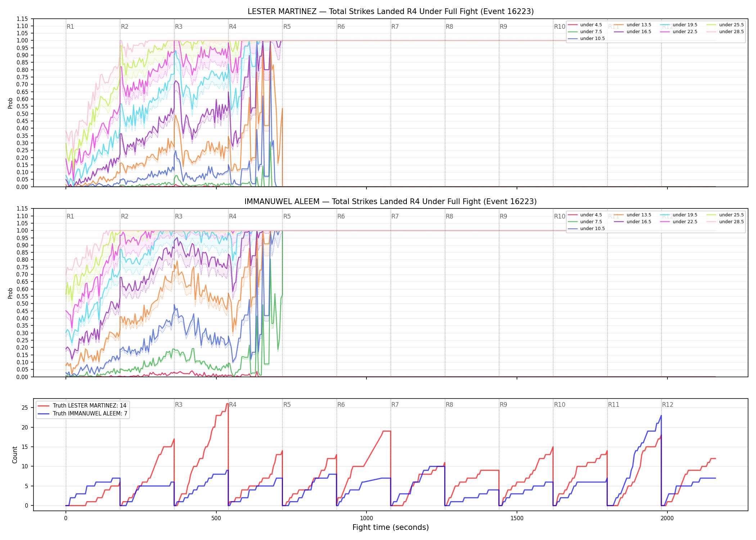Viewport: 756px width, 540px height.
Task: Click the 'Fight time (seconds)' axis label
Action: pos(391,527)
